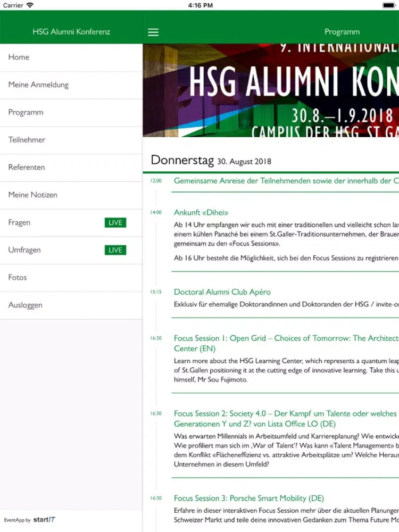Open Fragen menu item
This screenshot has height=532, width=399.
71,222
